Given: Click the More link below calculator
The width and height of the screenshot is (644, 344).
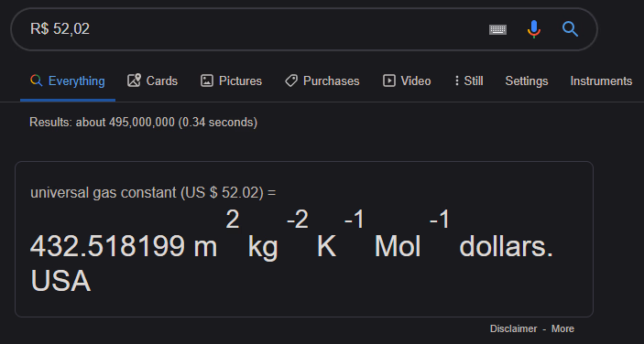Looking at the screenshot, I should 562,328.
